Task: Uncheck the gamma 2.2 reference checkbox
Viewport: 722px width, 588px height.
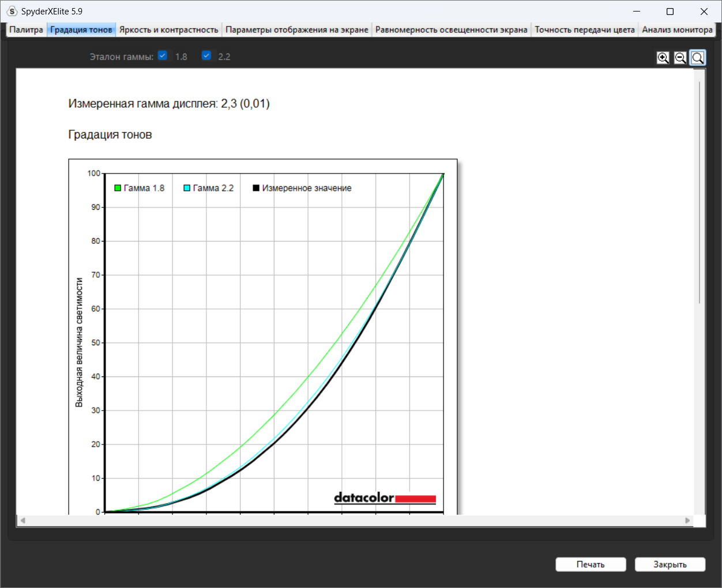Action: point(206,55)
